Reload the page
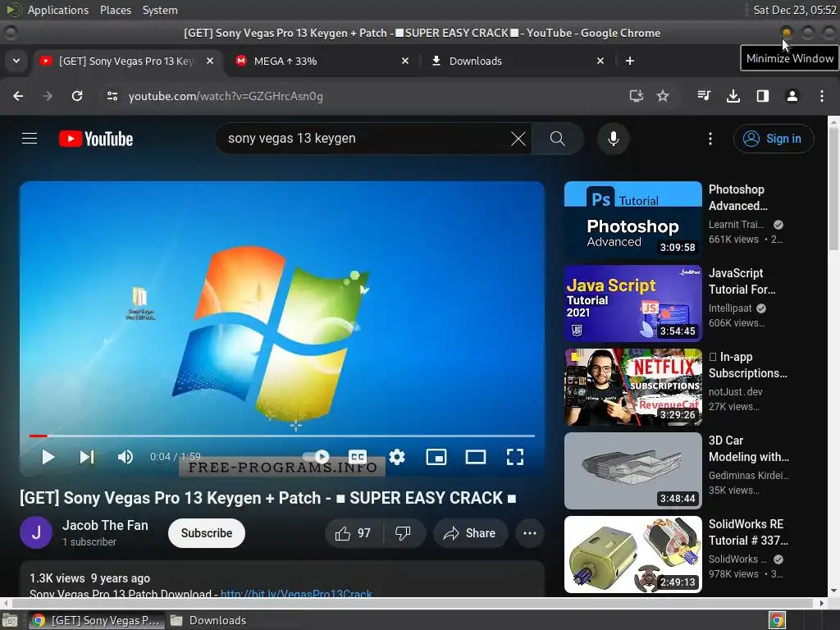The height and width of the screenshot is (630, 840). tap(77, 97)
